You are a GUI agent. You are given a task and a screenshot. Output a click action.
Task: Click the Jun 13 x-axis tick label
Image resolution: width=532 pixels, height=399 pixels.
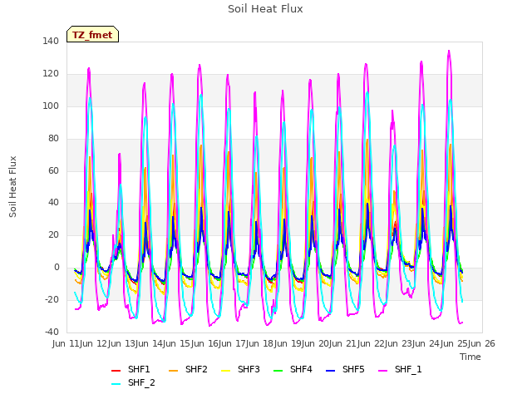[x=122, y=343]
